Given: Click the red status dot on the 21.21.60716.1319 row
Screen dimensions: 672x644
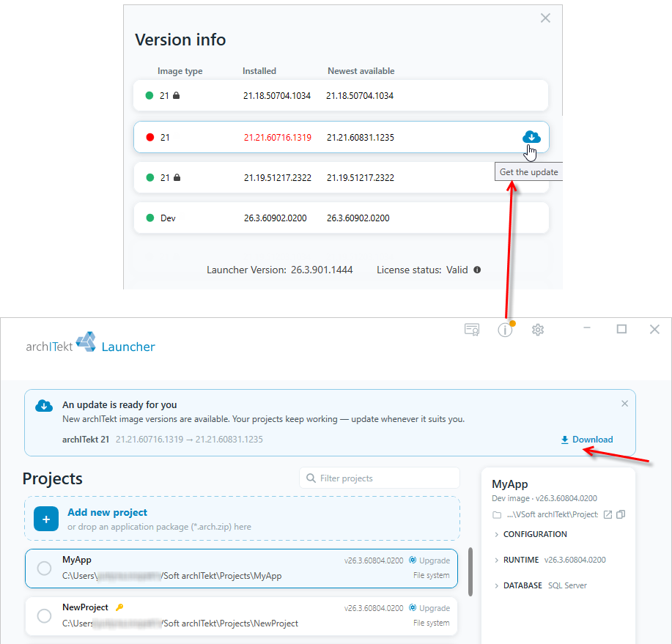Looking at the screenshot, I should (150, 137).
